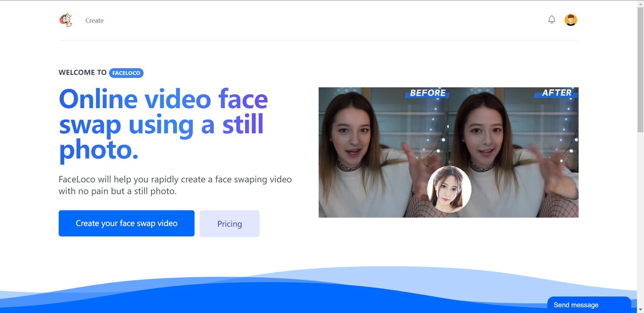Viewport: 644px width, 313px height.
Task: Open the user avatar profile menu
Action: (571, 20)
